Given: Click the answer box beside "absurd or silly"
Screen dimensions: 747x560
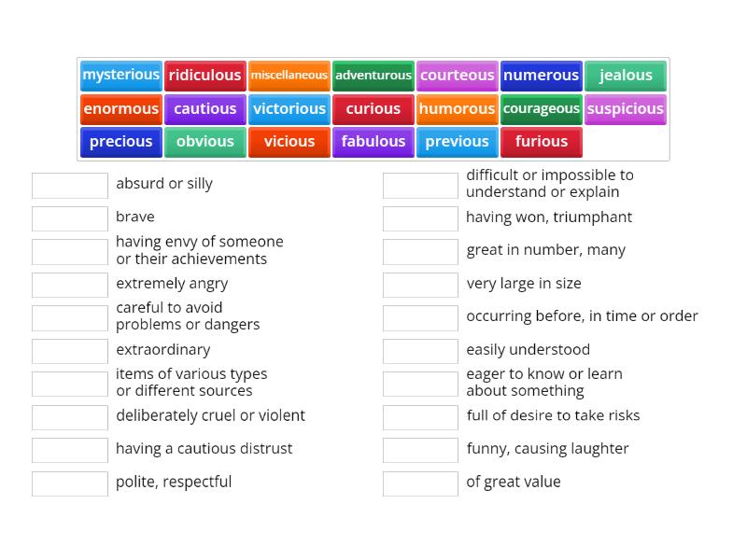Looking at the screenshot, I should pyautogui.click(x=69, y=185).
